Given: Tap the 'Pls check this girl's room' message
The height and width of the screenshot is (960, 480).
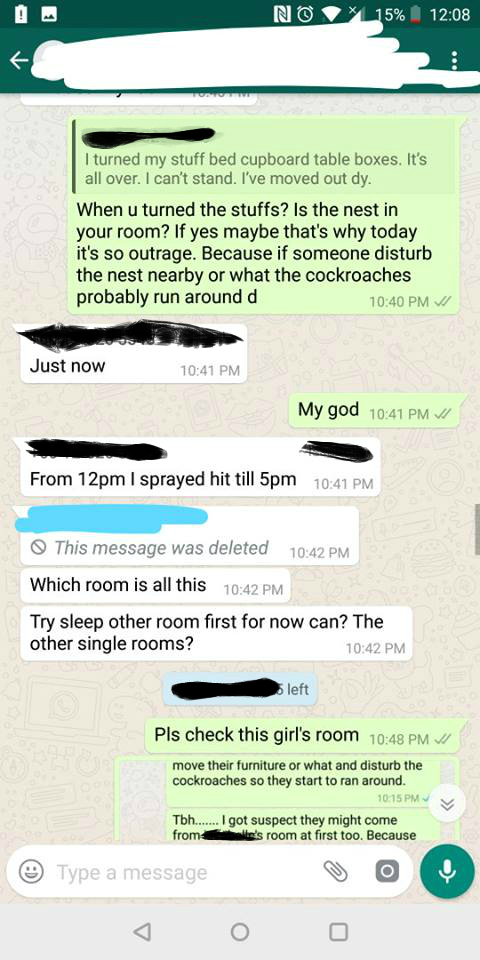Looking at the screenshot, I should pos(302,735).
